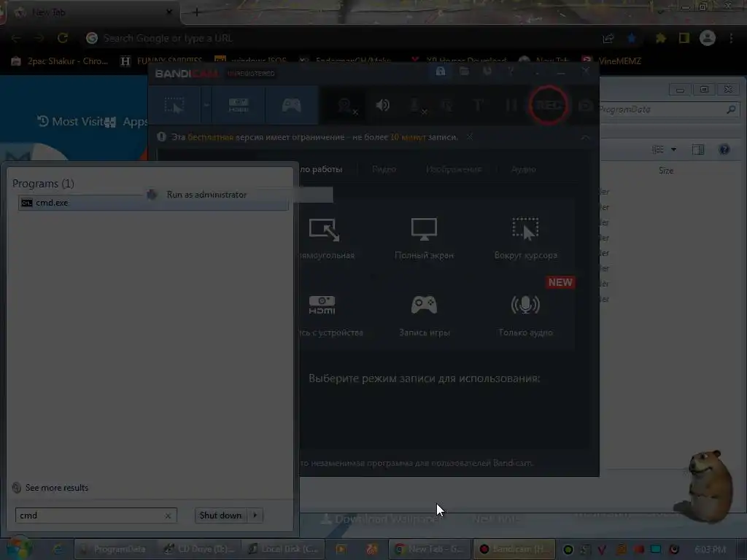Expand the Shut down options arrow

point(255,516)
